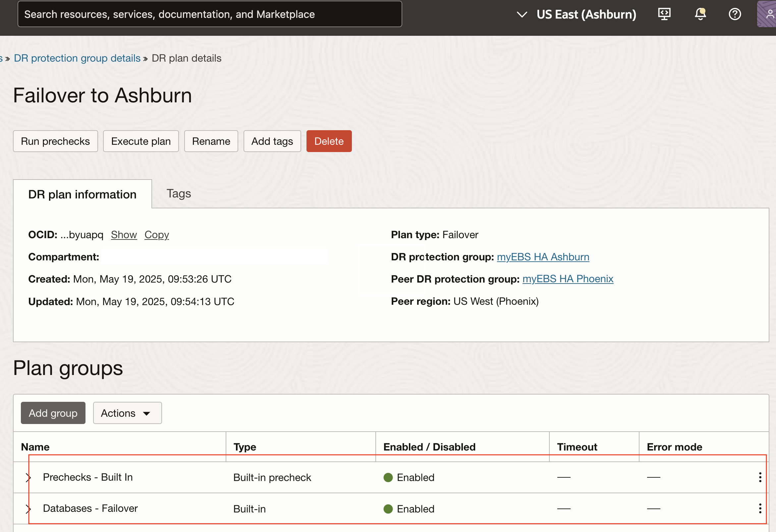The image size is (776, 532).
Task: Show the full OCID value
Action: tap(124, 235)
